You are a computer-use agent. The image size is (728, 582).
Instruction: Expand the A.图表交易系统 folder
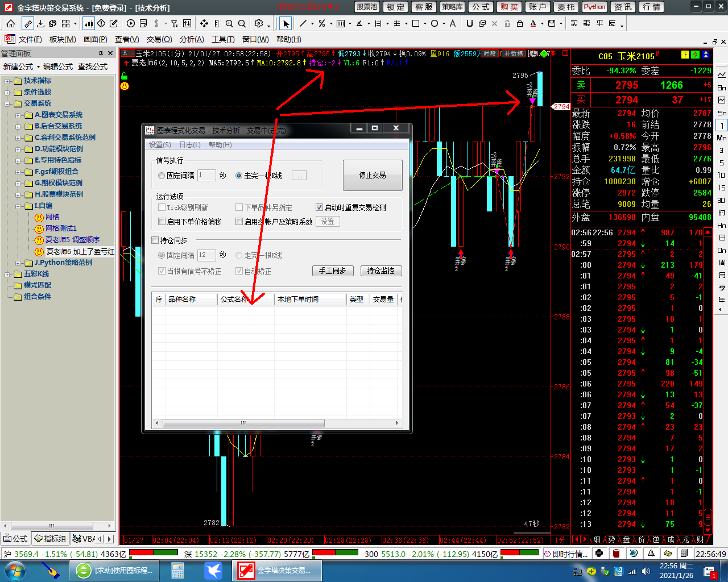coord(18,115)
